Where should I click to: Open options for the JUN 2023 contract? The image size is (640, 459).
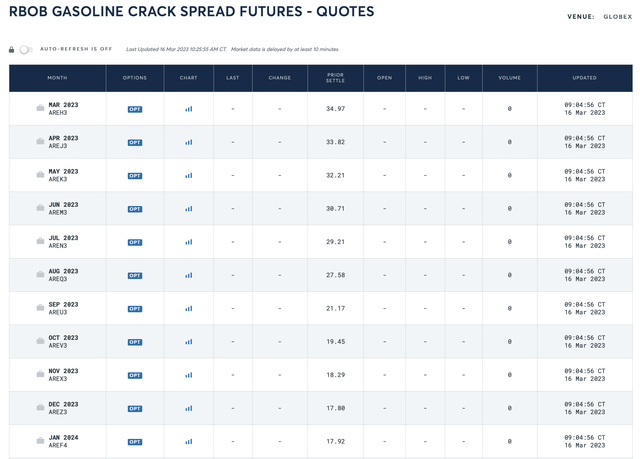134,209
